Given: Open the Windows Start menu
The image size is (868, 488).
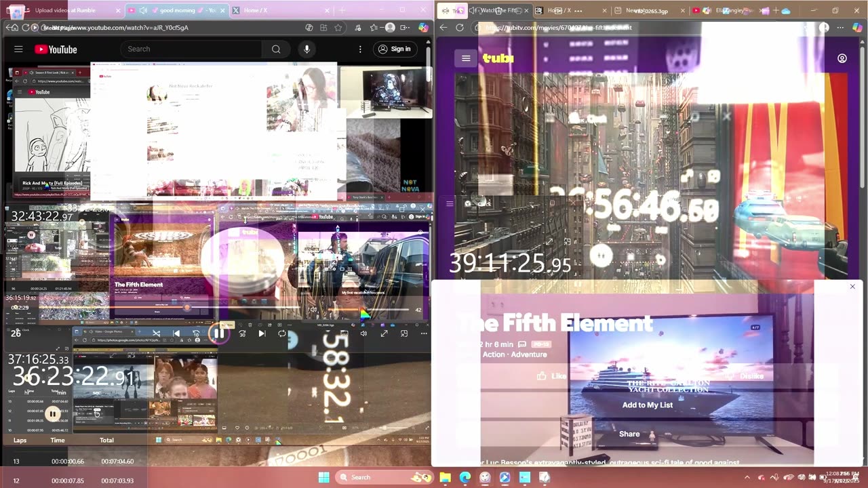Looking at the screenshot, I should click(x=323, y=477).
